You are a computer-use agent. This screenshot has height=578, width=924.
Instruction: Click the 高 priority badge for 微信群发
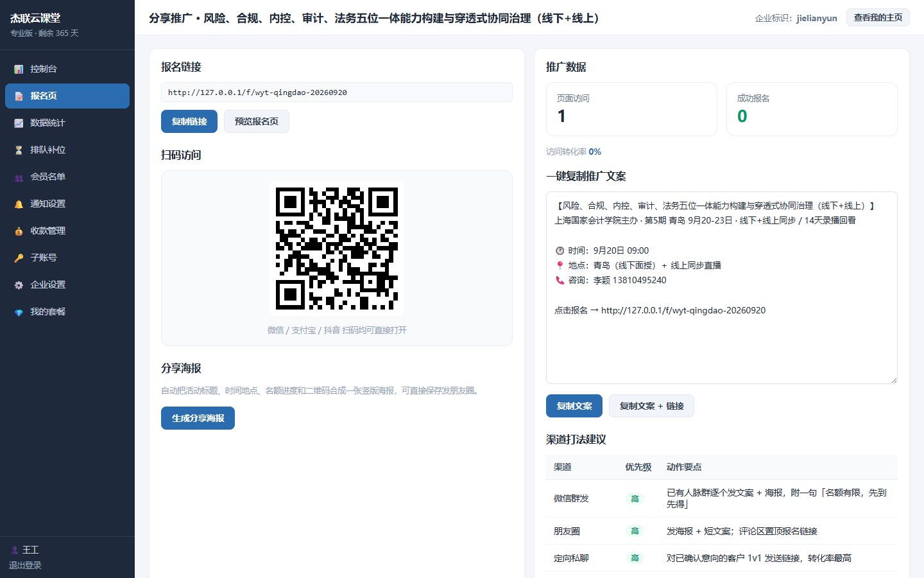[635, 498]
